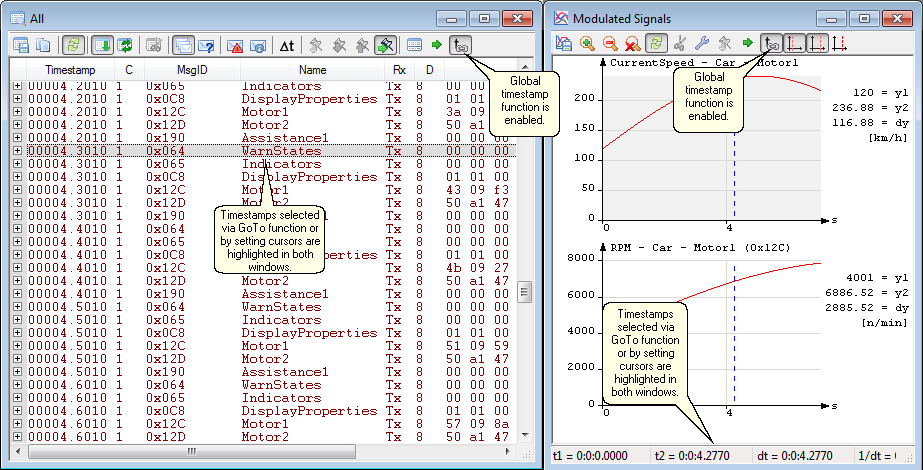Open wrench settings in Modulated Signals
This screenshot has height=470, width=923.
pos(702,43)
